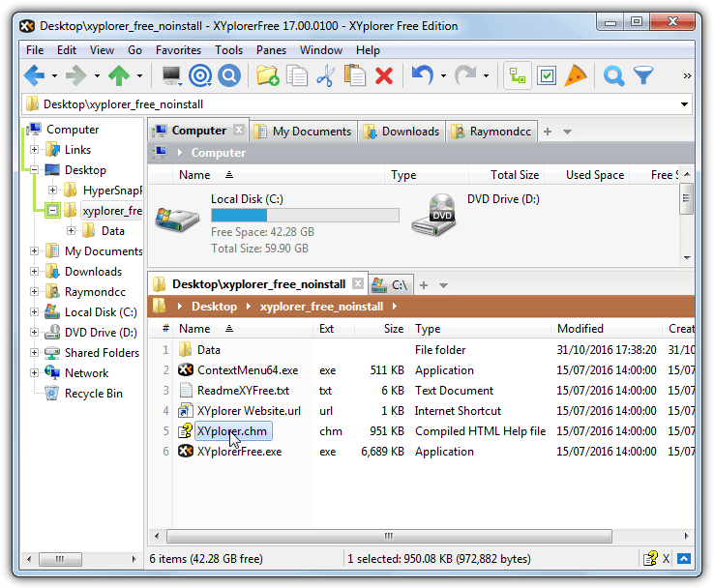
Task: Open address bar dropdown arrow
Action: pos(684,104)
